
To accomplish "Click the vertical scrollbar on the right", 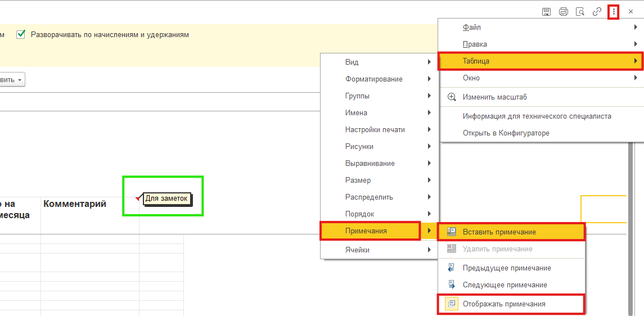I will point(631,228).
